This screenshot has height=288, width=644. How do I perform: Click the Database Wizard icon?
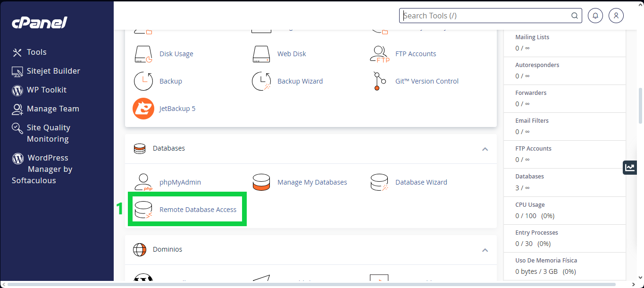point(421,182)
